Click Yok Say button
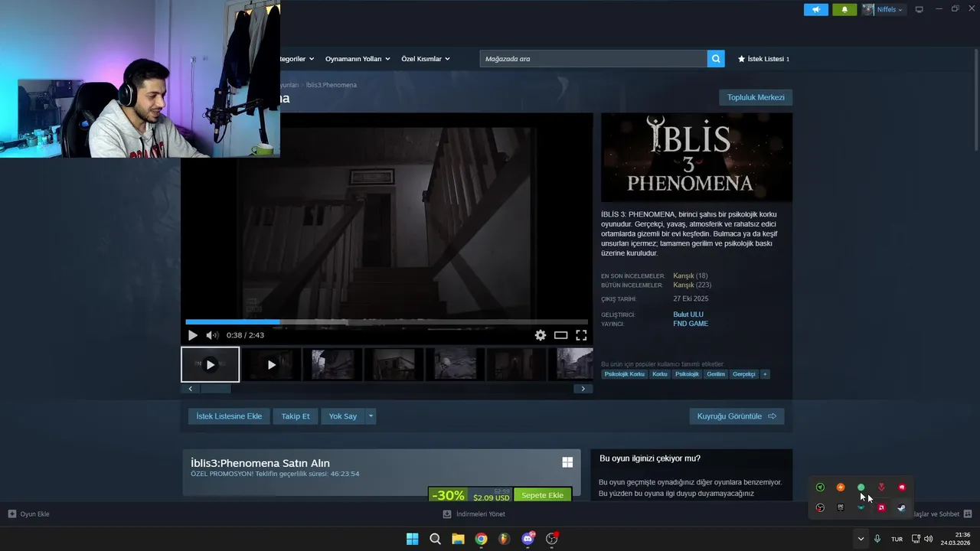980x551 pixels. pyautogui.click(x=343, y=416)
